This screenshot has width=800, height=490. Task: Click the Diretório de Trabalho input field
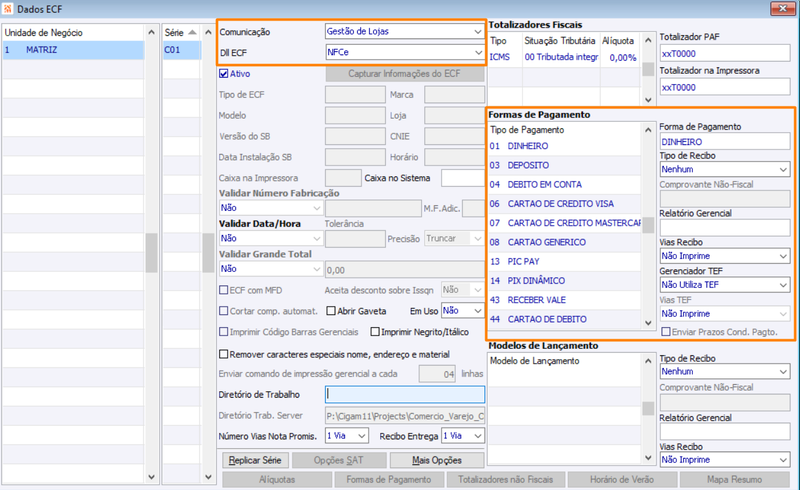405,394
